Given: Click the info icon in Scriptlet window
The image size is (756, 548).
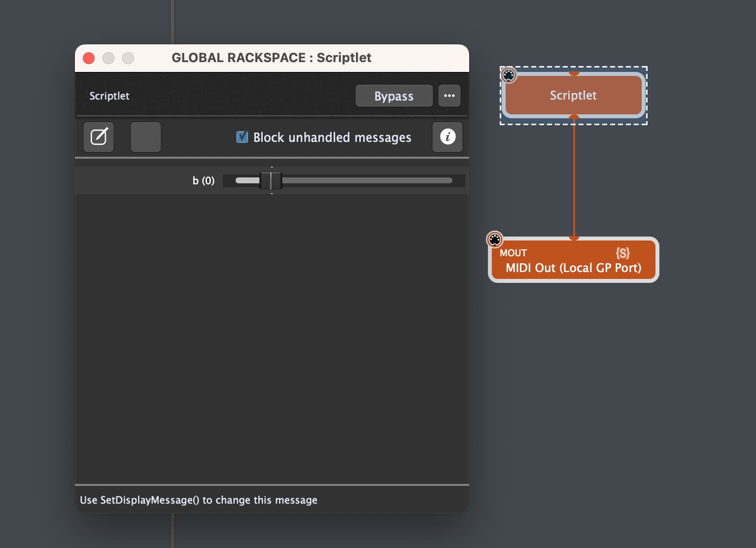Looking at the screenshot, I should pyautogui.click(x=447, y=137).
